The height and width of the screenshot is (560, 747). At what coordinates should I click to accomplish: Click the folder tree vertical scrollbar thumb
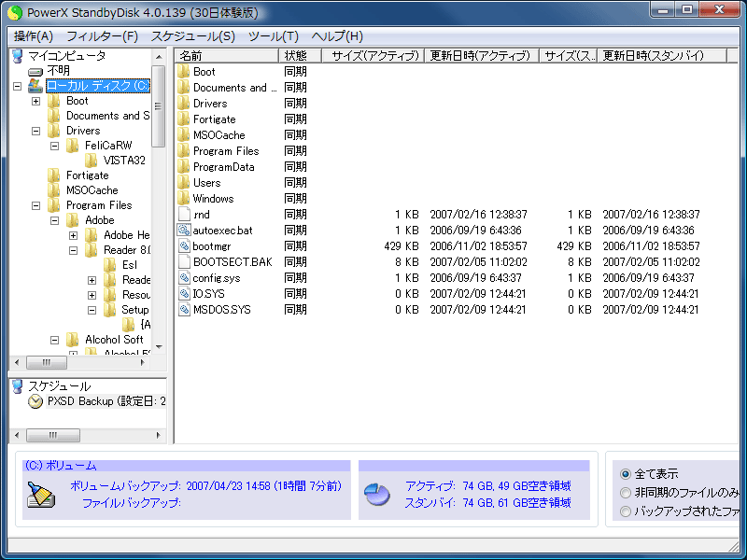pos(158,106)
